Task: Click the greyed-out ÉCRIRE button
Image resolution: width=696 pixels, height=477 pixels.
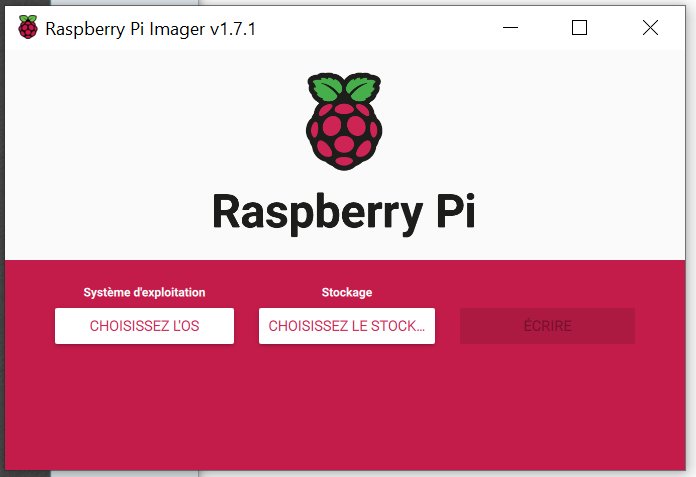Action: click(x=547, y=326)
